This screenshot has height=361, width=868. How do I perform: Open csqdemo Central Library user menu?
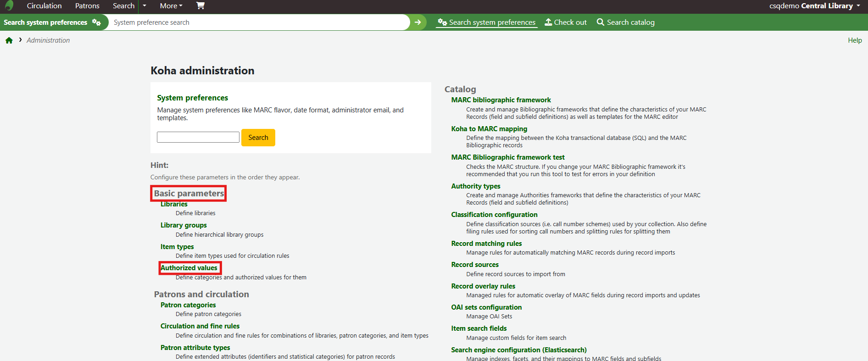click(815, 6)
